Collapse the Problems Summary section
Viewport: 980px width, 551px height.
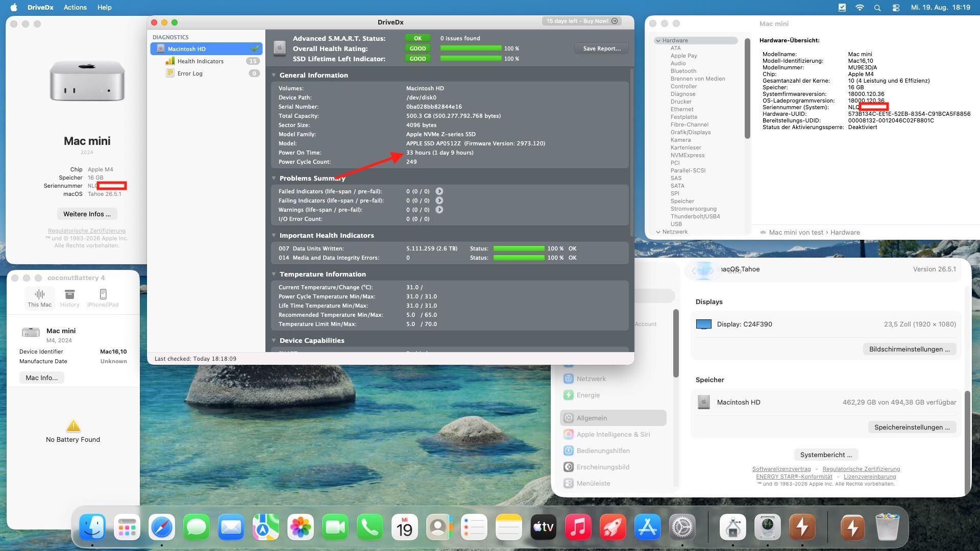coord(274,178)
